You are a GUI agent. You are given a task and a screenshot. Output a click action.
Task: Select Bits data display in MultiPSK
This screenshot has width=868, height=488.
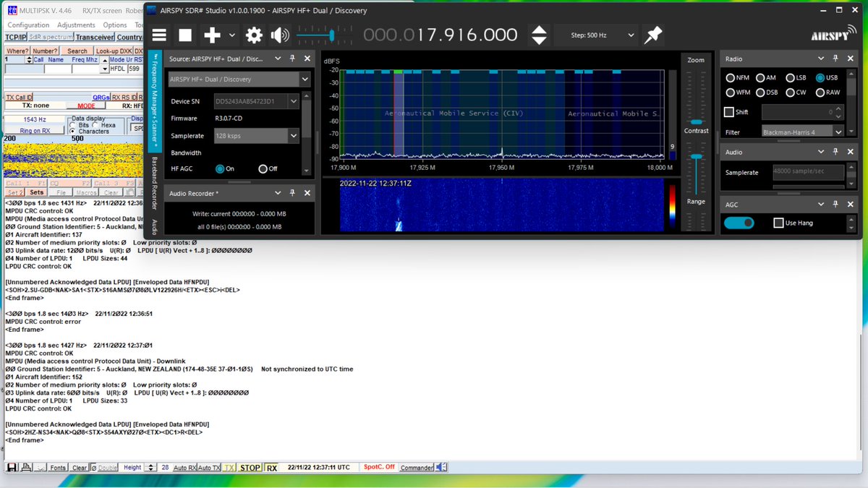(x=75, y=125)
